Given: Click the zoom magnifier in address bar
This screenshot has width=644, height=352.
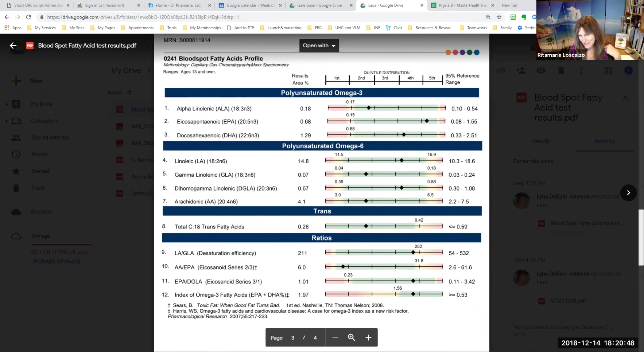Looking at the screenshot, I should click(x=488, y=17).
